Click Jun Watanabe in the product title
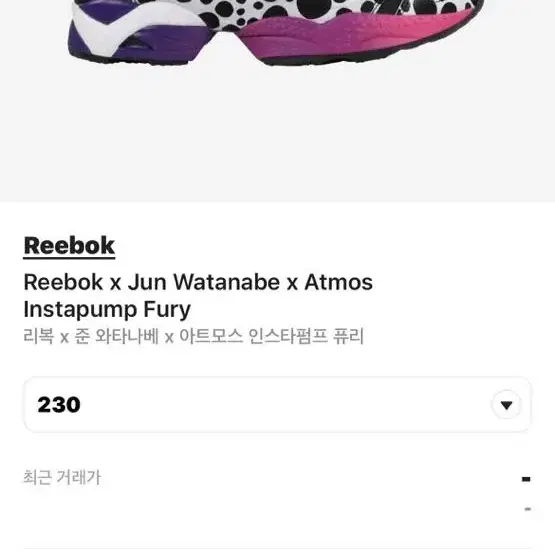This screenshot has width=555, height=555. coord(204,282)
